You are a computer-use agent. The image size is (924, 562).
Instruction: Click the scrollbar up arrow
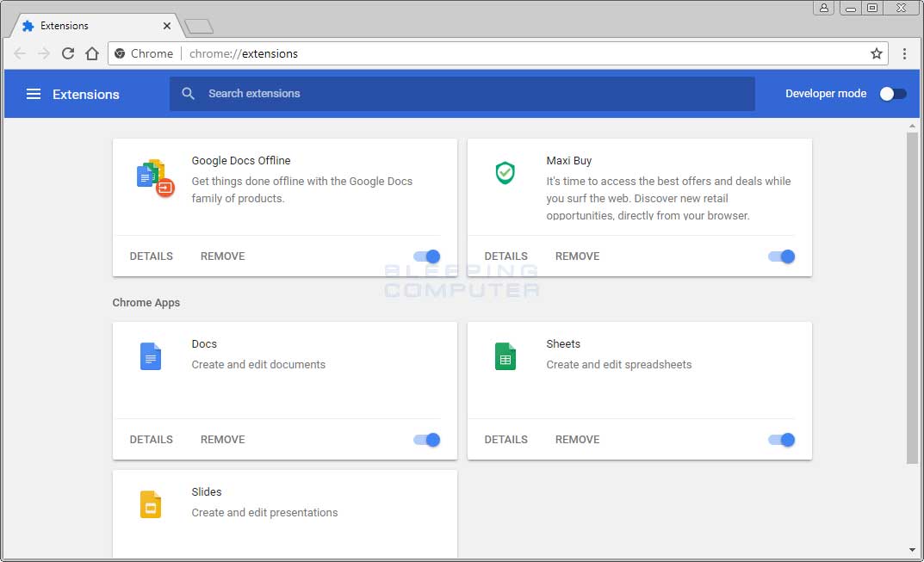coord(912,126)
